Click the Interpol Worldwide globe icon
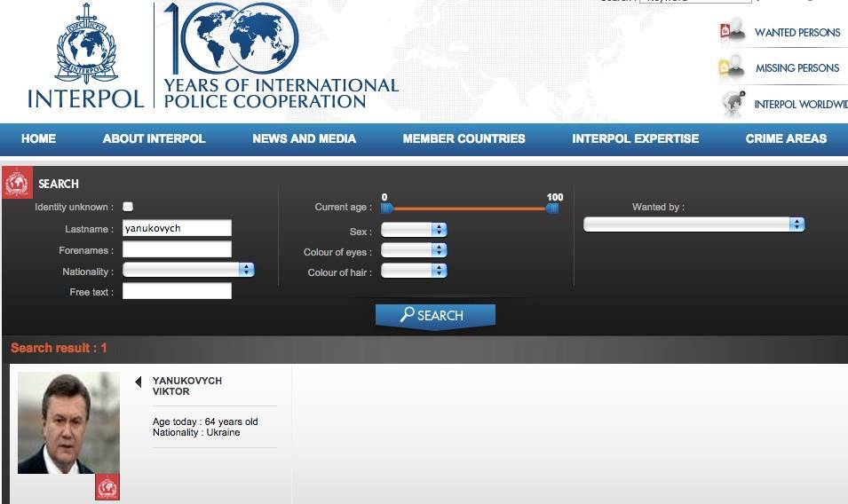Viewport: 848px width, 504px height. [733, 104]
